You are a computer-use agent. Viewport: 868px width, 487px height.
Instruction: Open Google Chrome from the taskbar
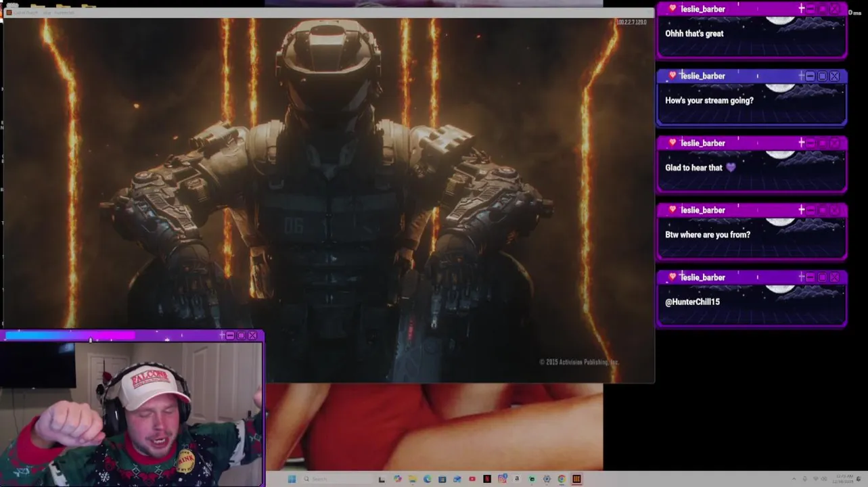pyautogui.click(x=562, y=479)
